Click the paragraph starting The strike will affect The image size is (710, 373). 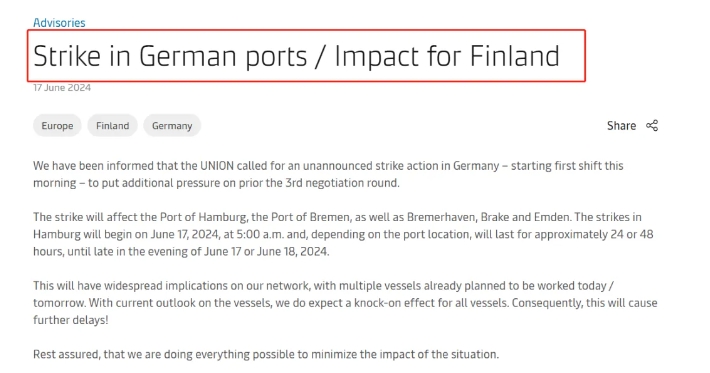[x=343, y=234]
